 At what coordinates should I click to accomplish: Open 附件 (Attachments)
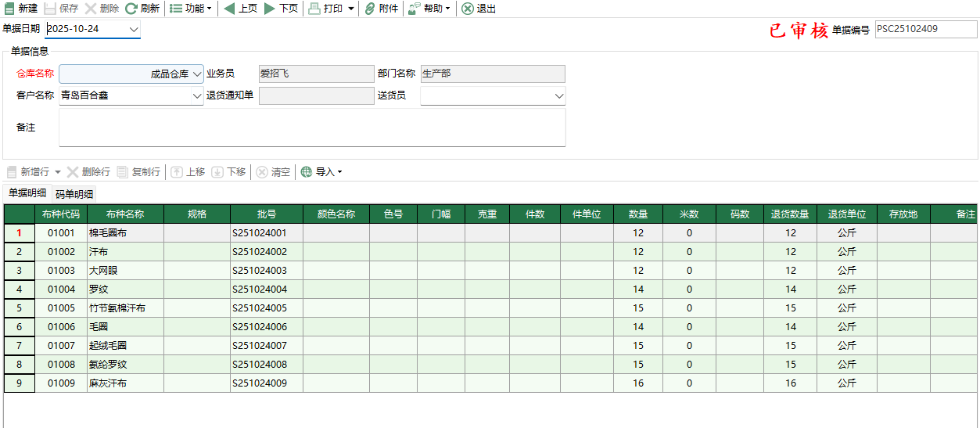point(382,9)
